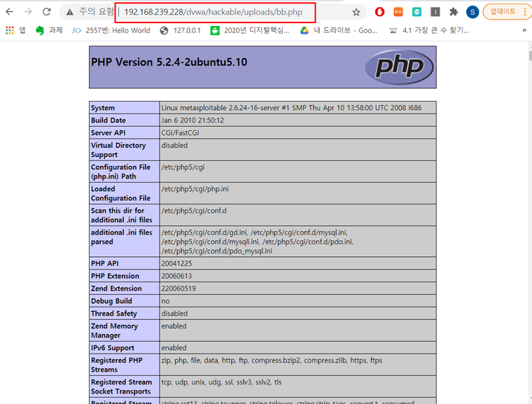Click the PHP logo image
Screen dimensions: 532x404
pyautogui.click(x=399, y=67)
